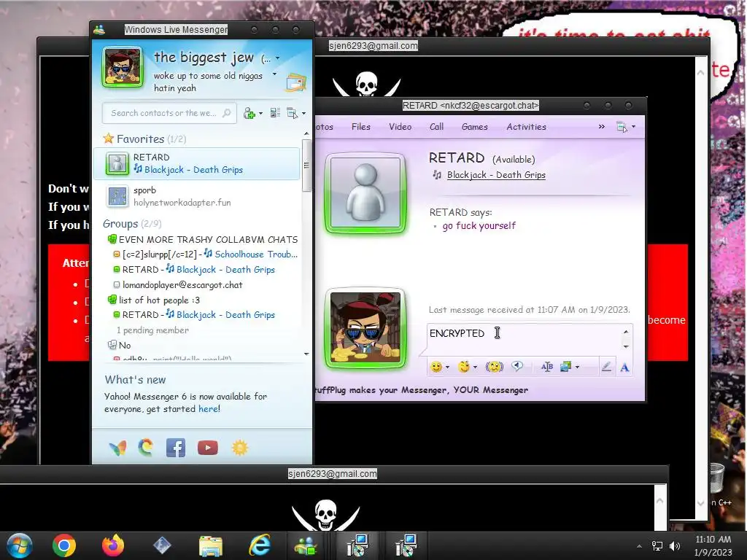This screenshot has width=747, height=560.
Task: Open the emoticon dropdown arrow
Action: point(447,367)
